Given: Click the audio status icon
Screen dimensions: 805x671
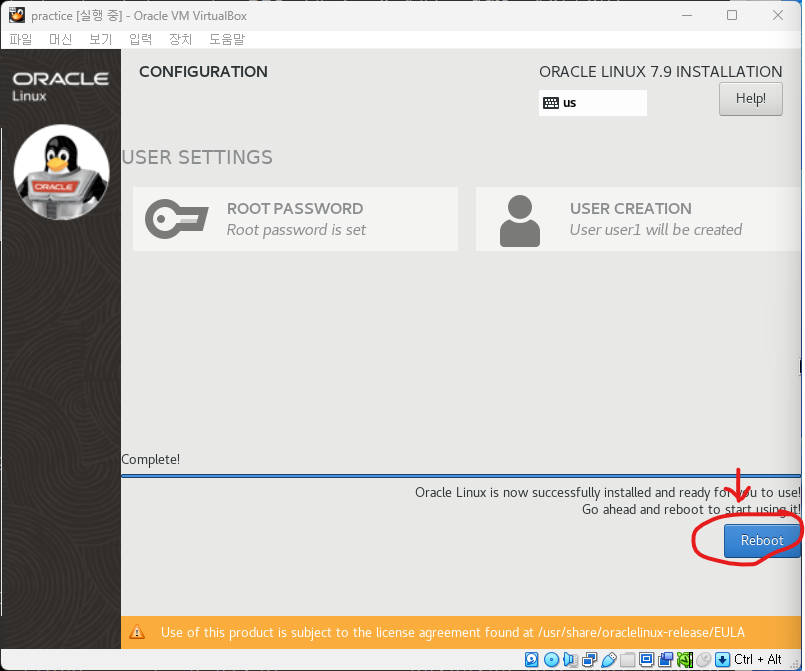Looking at the screenshot, I should 570,659.
